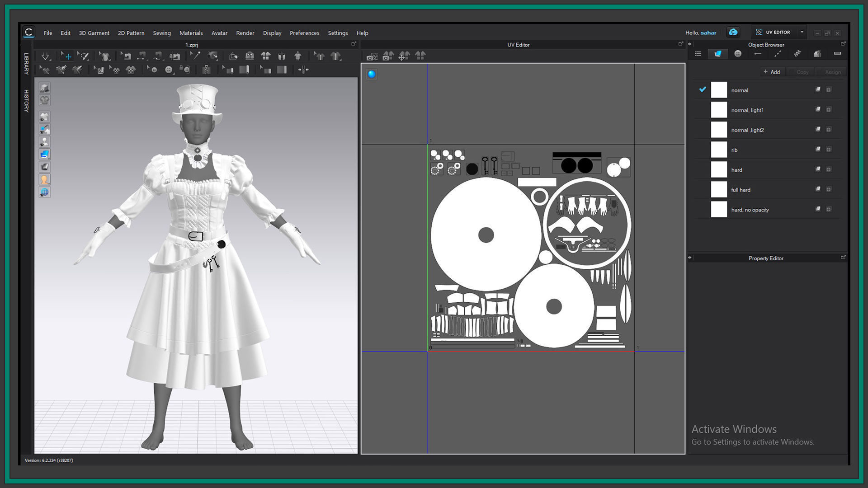Click the Edit Sewing tool icon
Viewport: 868px width, 488px height.
pos(126,56)
